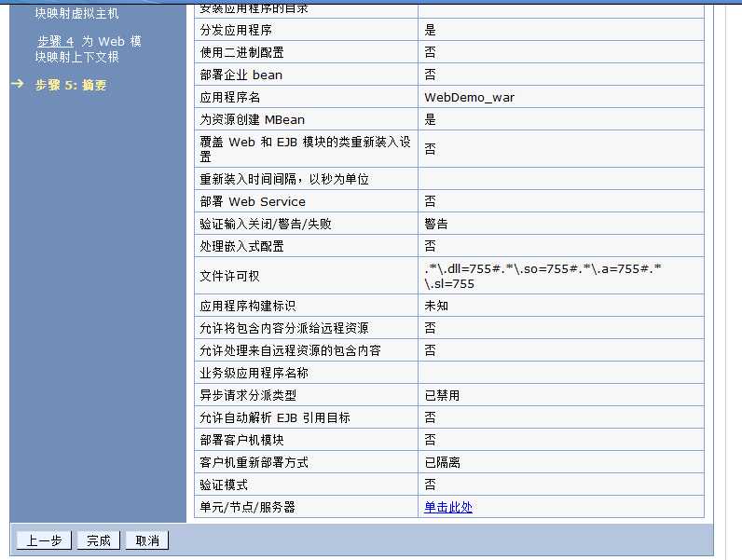742x560 pixels.
Task: Click the 异步请求分派类型 label
Action: (x=248, y=395)
